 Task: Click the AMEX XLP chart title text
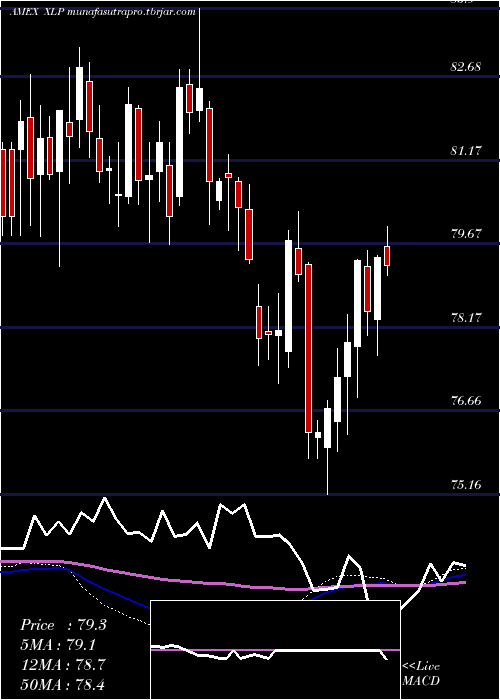[x=103, y=12]
